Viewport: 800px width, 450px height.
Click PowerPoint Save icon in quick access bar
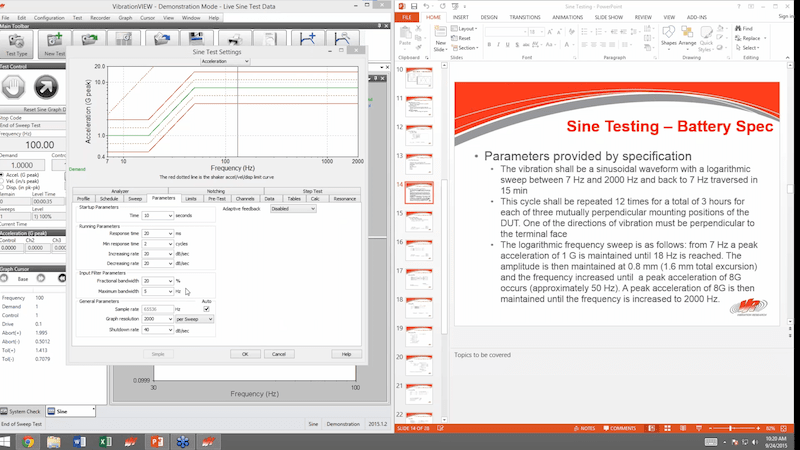point(414,6)
